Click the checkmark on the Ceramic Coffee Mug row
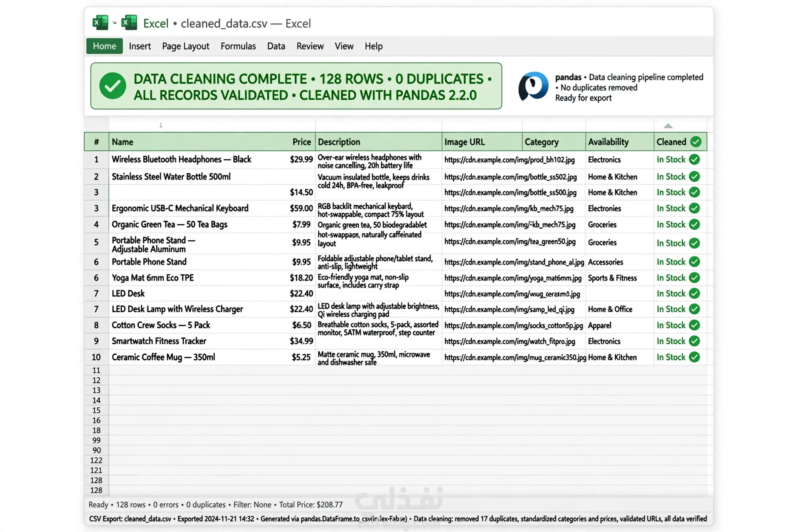Viewport: 798px width, 532px height. click(695, 357)
